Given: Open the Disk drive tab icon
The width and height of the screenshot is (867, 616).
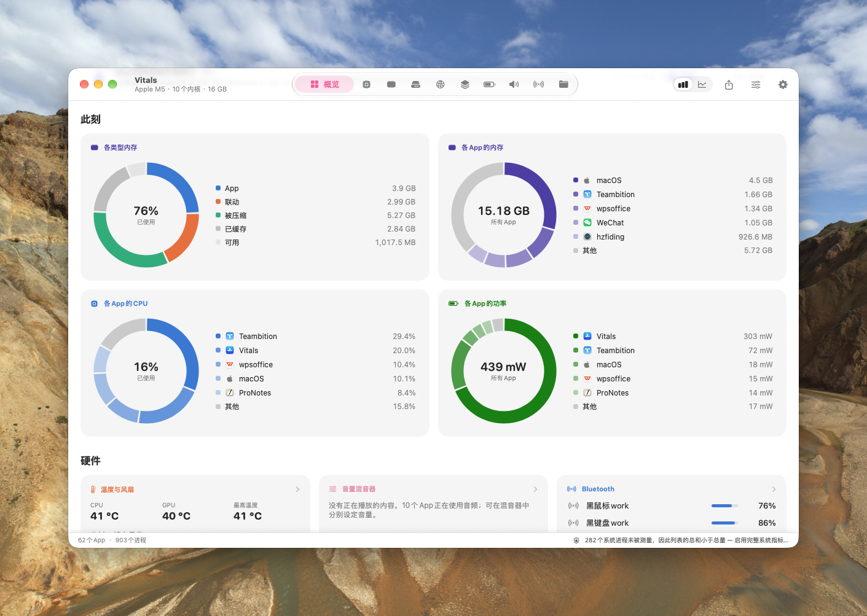Looking at the screenshot, I should [416, 85].
